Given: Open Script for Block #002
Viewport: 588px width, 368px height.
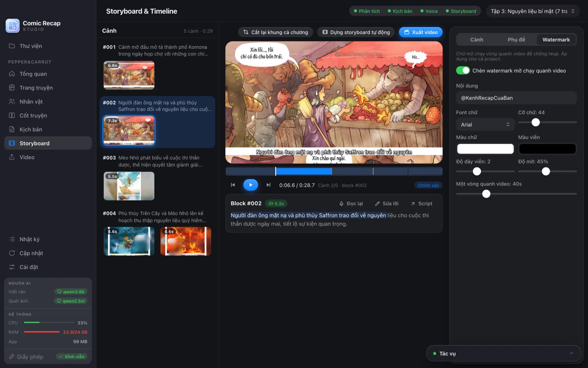Looking at the screenshot, I should pyautogui.click(x=422, y=204).
